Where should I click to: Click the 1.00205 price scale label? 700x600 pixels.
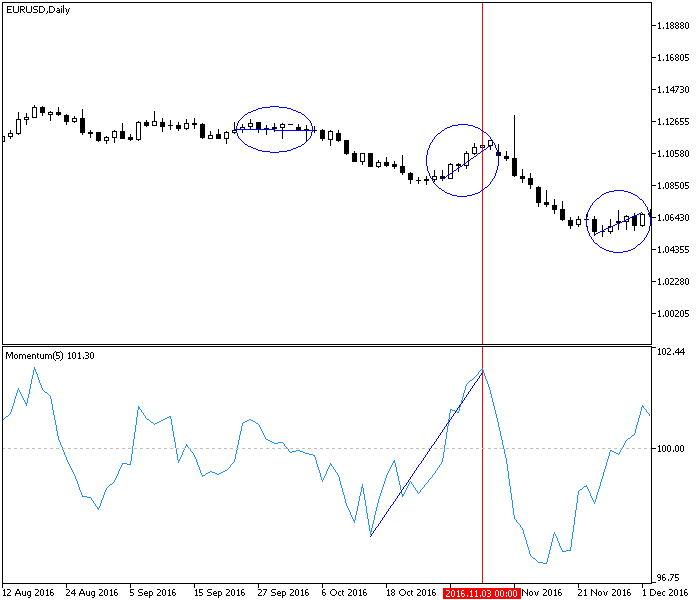[x=671, y=314]
